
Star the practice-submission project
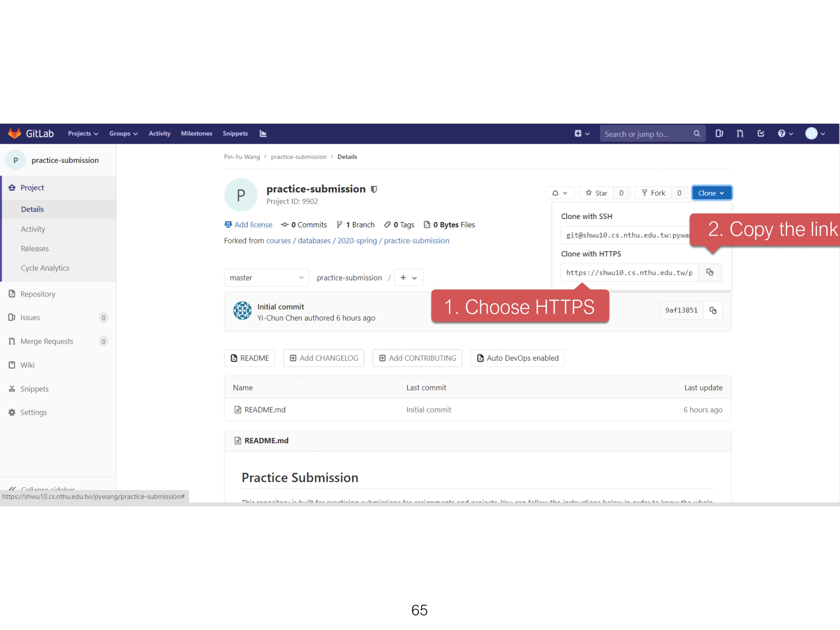click(x=596, y=193)
